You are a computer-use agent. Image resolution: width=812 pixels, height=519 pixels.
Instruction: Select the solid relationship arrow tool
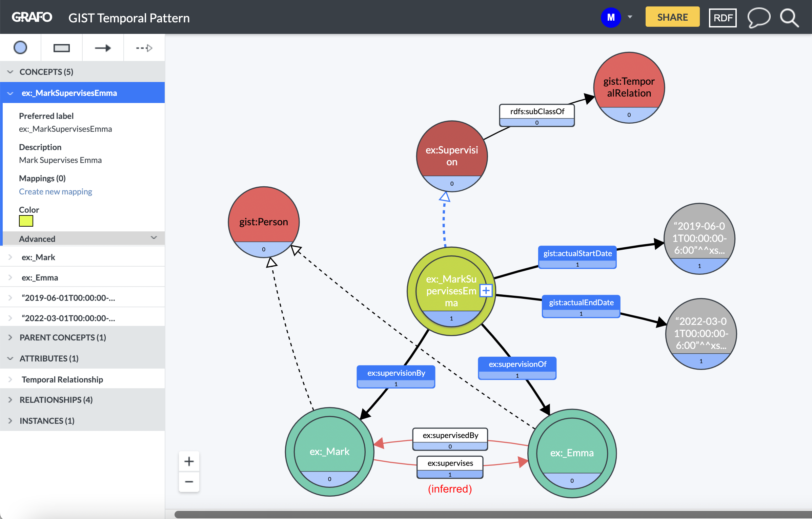[103, 47]
